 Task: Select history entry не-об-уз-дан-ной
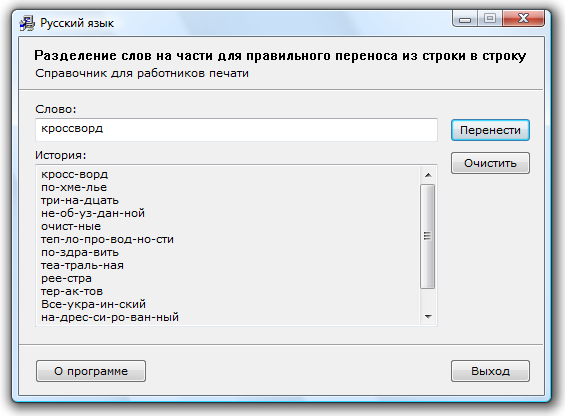[93, 213]
